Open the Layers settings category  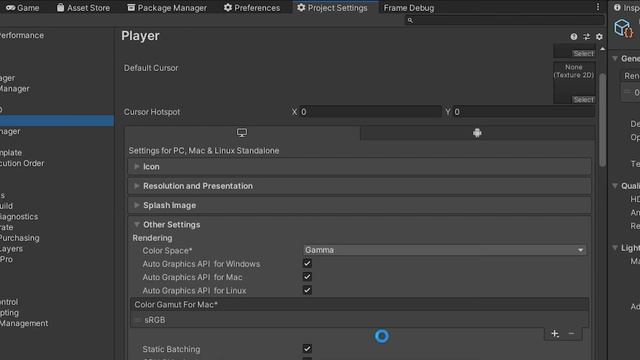[x=11, y=249]
